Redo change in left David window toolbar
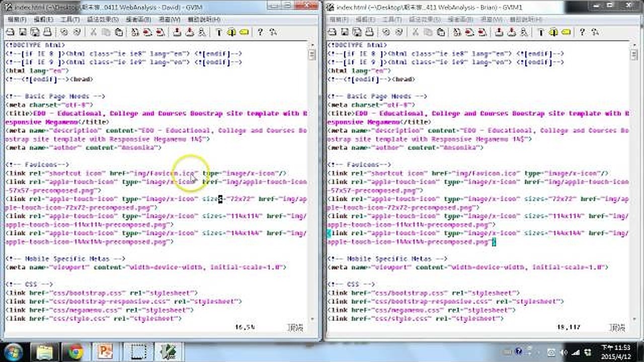644x362 pixels. (76, 32)
